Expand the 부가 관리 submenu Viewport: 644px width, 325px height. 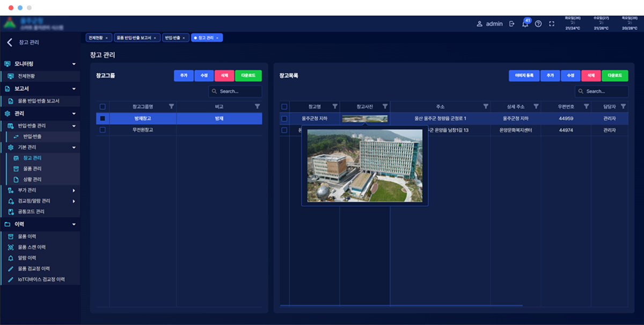click(74, 191)
